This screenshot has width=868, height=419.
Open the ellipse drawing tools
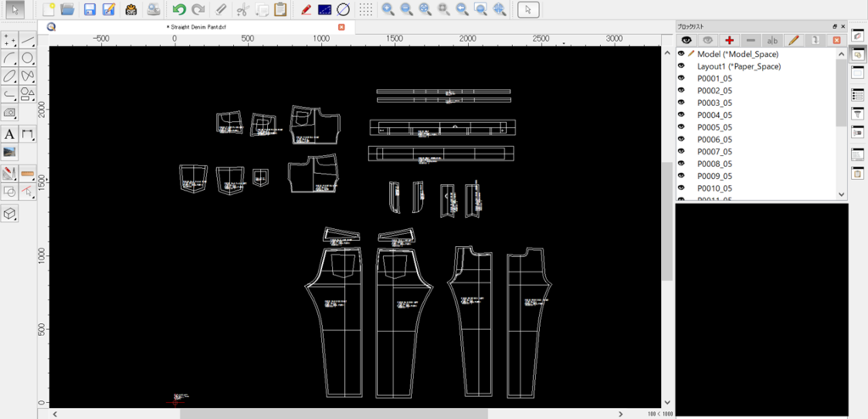[9, 76]
